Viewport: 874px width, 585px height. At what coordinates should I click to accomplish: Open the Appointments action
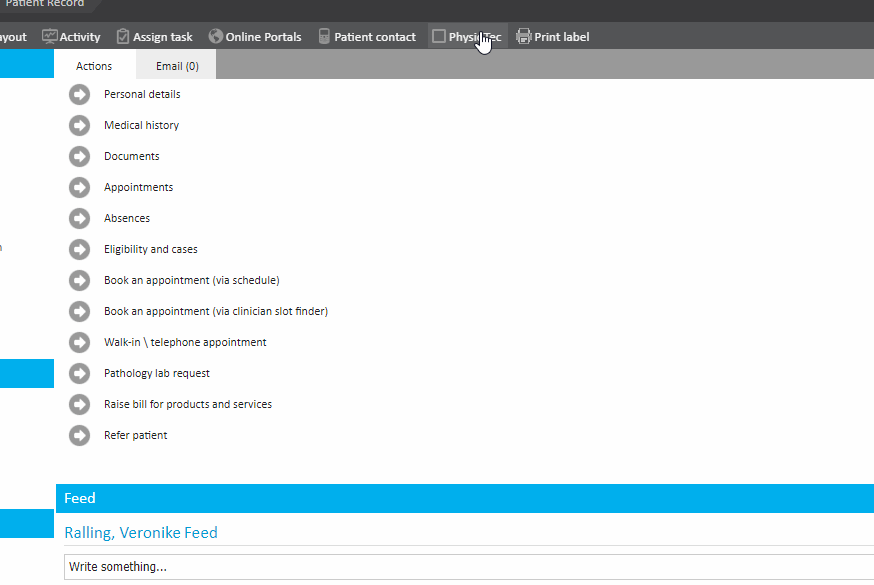tap(138, 187)
